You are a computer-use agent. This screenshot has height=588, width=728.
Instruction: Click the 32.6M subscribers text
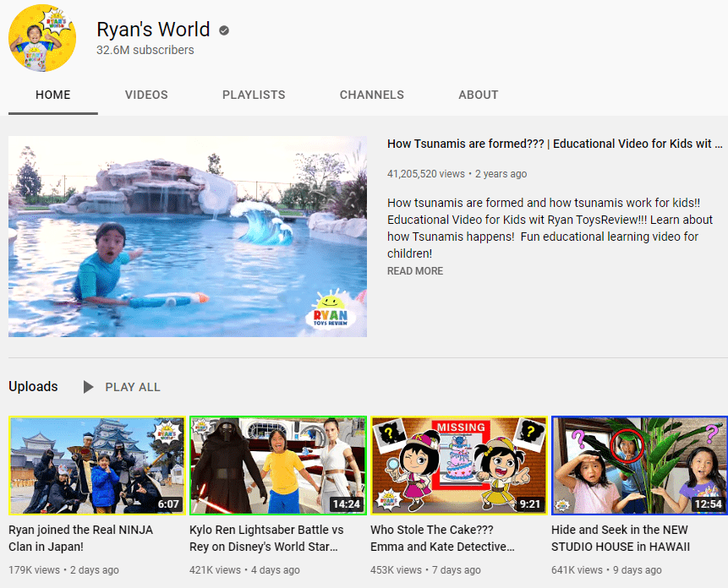pyautogui.click(x=145, y=50)
